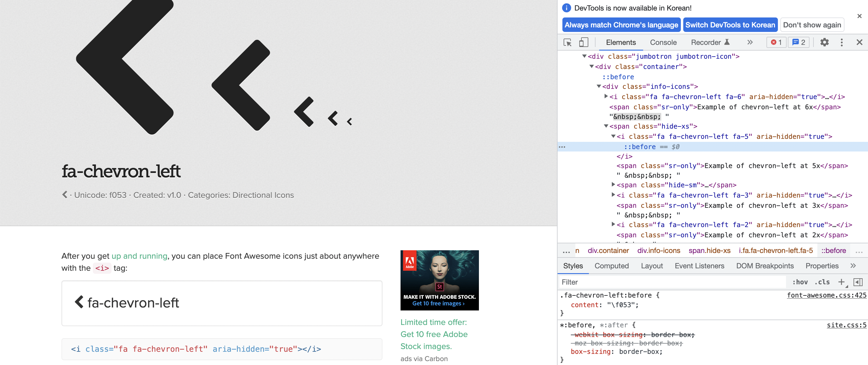Open the Computed styles tab
Image resolution: width=868 pixels, height=365 pixels.
coord(611,266)
